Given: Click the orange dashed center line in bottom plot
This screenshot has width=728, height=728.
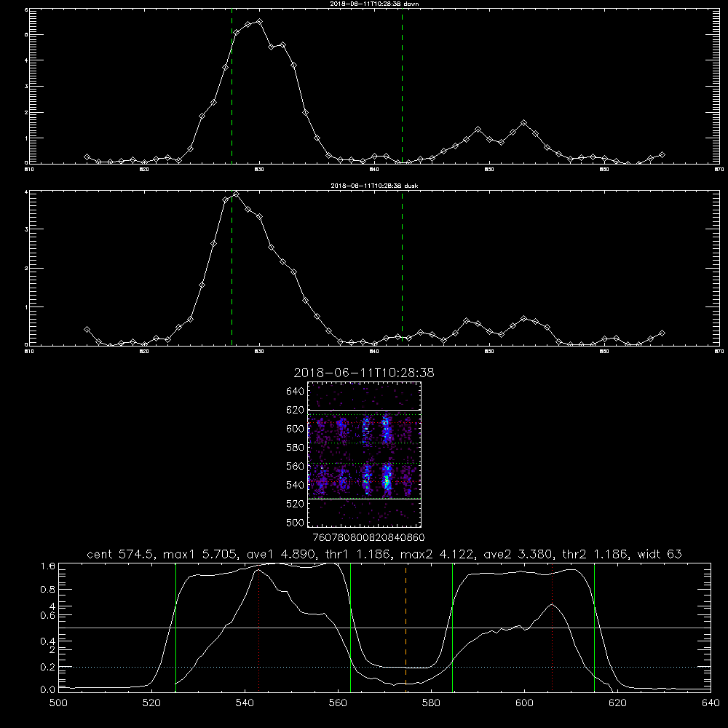Looking at the screenshot, I should (405, 627).
